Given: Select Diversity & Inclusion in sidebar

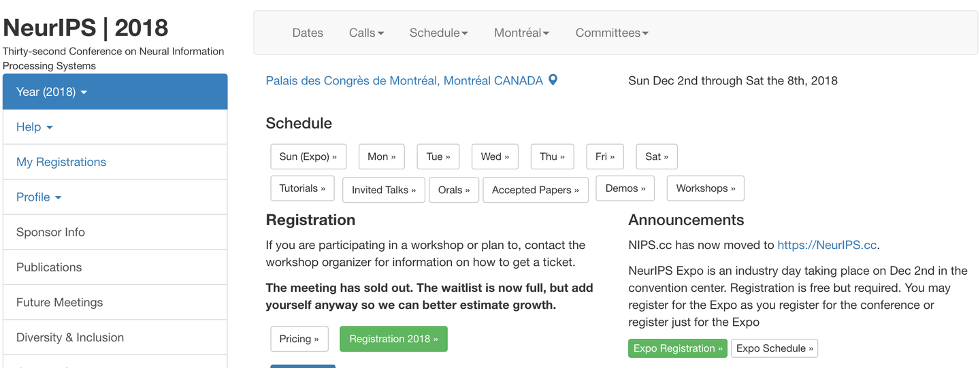Looking at the screenshot, I should tap(70, 337).
